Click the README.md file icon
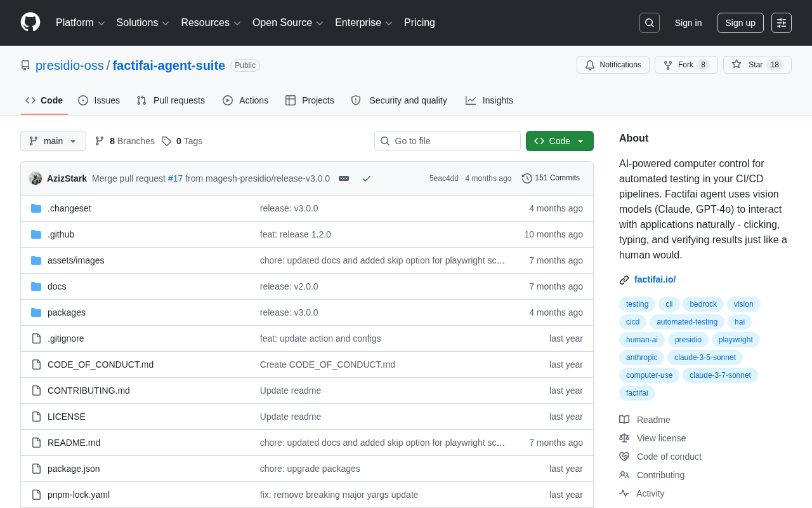Image resolution: width=812 pixels, height=508 pixels. tap(36, 443)
